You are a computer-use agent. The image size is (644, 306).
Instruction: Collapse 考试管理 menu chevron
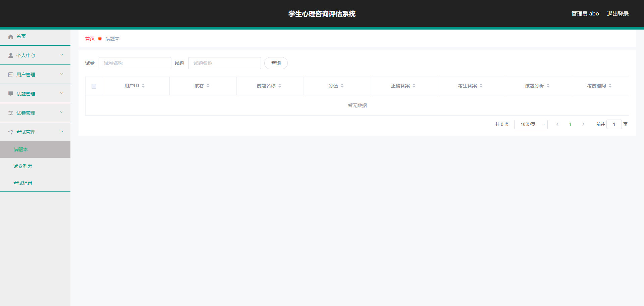pyautogui.click(x=62, y=131)
